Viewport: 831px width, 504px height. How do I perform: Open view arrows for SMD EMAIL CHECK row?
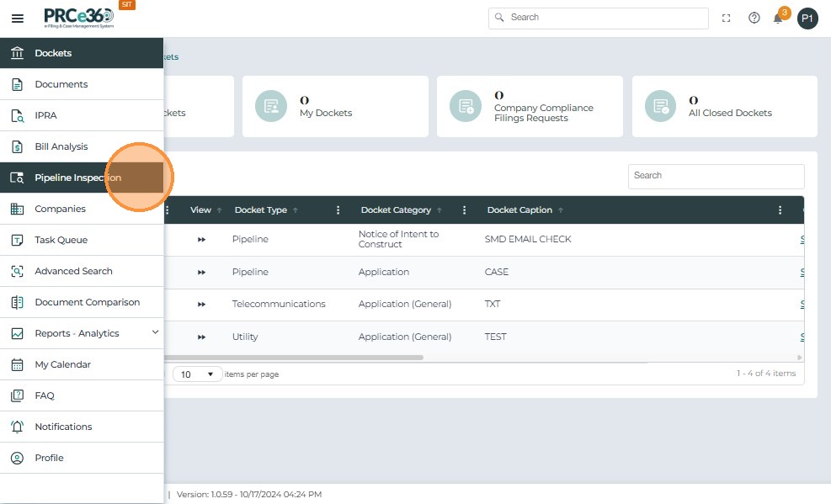(x=201, y=240)
